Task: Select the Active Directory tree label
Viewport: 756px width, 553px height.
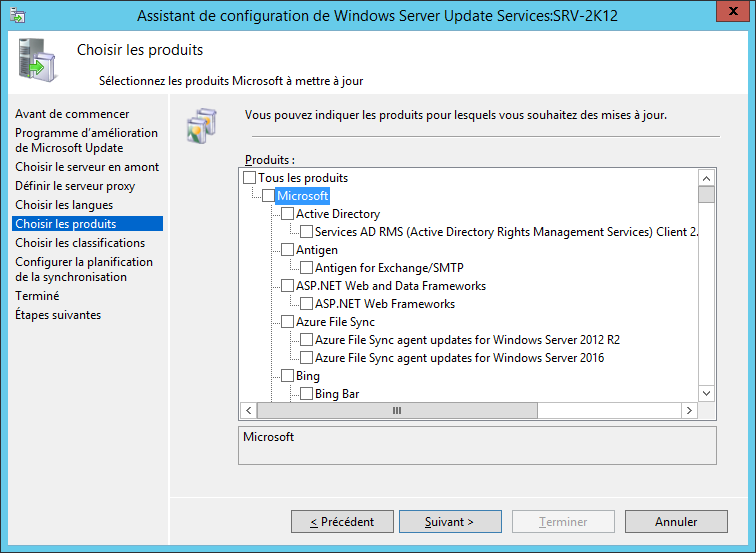Action: pos(338,214)
